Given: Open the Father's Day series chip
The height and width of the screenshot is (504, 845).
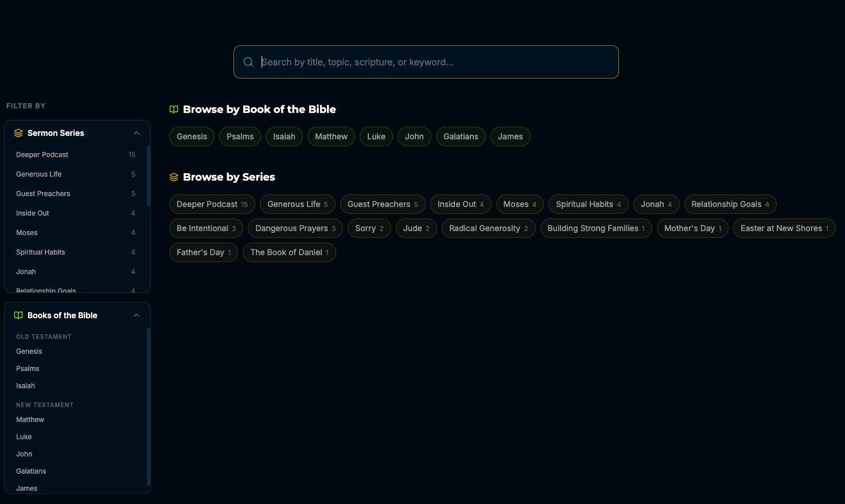Looking at the screenshot, I should (204, 252).
